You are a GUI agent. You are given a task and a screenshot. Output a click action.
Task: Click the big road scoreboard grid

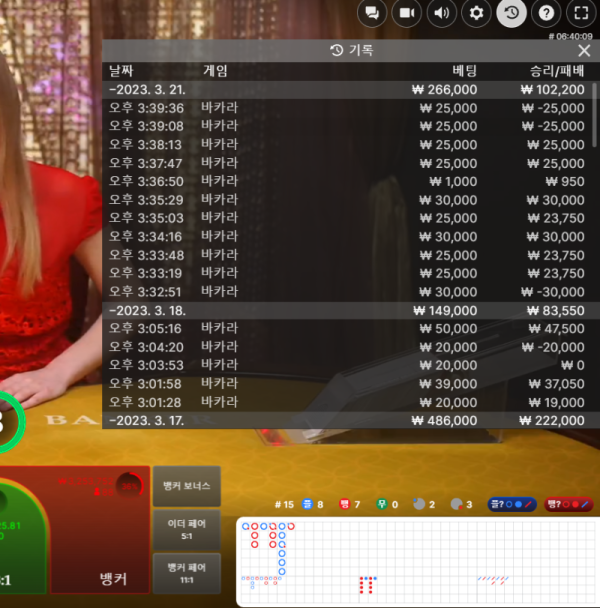[418, 549]
